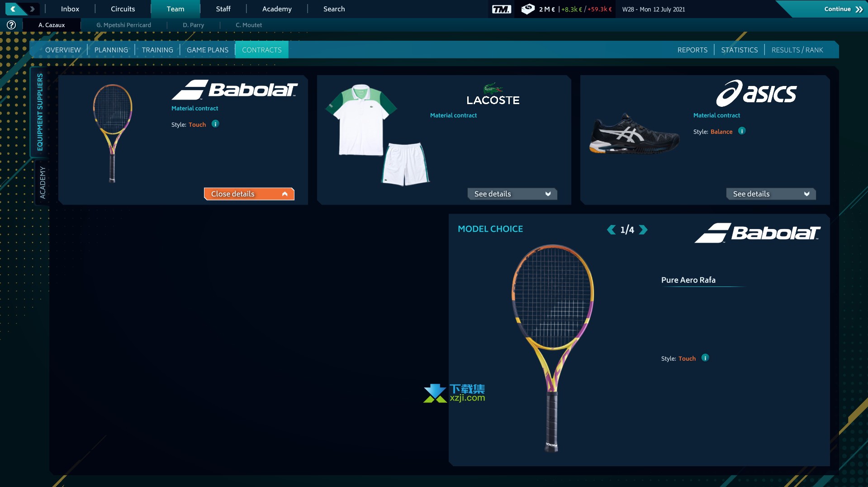Go to previous racket model
The height and width of the screenshot is (487, 868).
(x=611, y=229)
